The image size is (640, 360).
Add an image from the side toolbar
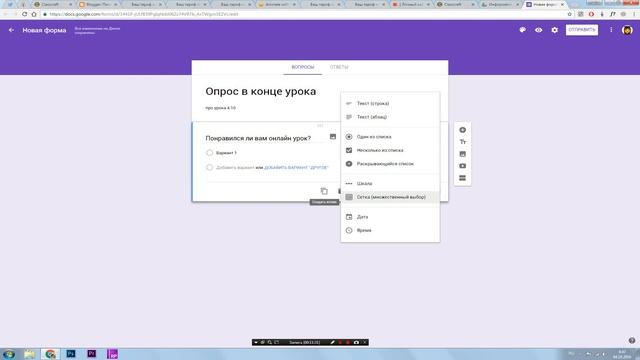click(x=462, y=154)
